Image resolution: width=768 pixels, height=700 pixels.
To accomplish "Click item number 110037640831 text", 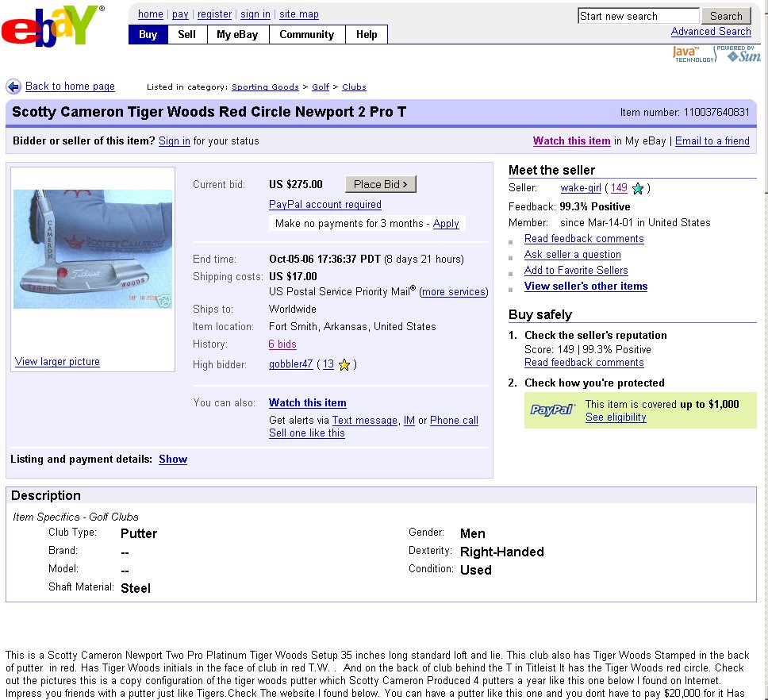I will tap(685, 112).
